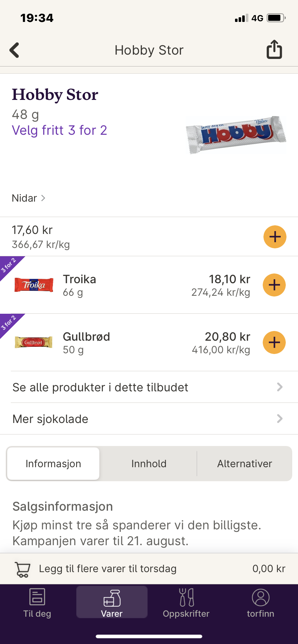Screen dimensions: 298x644
Task: Tap the Velg fritt 3 for 2 offer link
Action: pyautogui.click(x=59, y=130)
